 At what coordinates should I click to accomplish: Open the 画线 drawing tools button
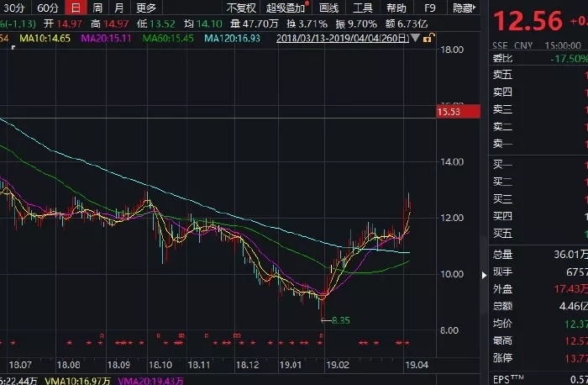tap(329, 8)
